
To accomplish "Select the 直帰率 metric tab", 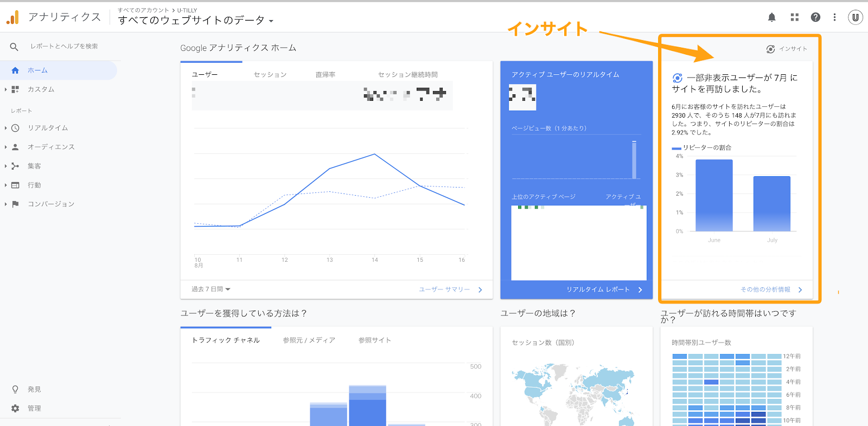I will [x=325, y=75].
